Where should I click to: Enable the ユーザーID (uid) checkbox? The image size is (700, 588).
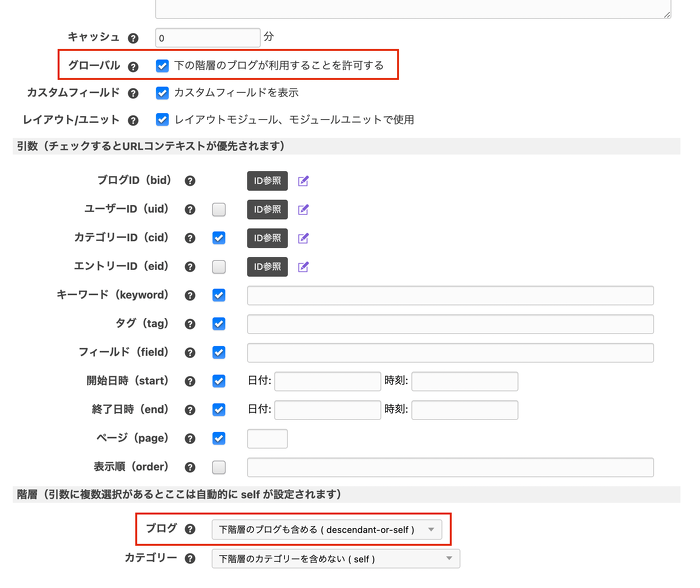(219, 210)
